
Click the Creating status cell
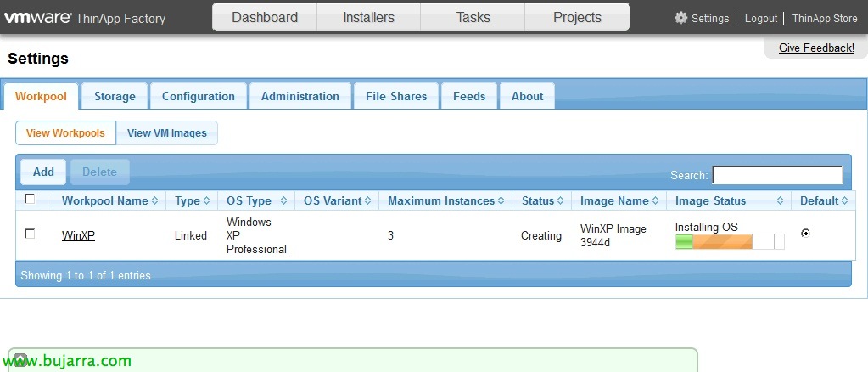540,235
